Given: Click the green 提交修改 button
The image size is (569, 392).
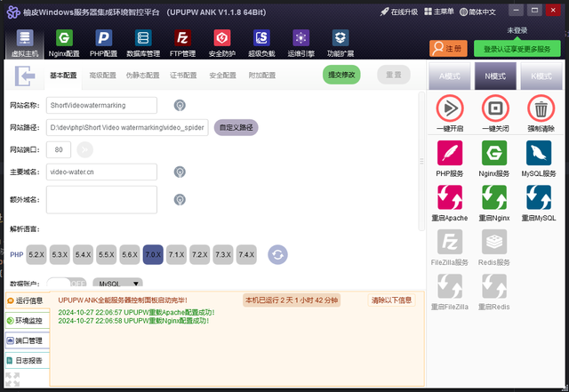Looking at the screenshot, I should [341, 76].
